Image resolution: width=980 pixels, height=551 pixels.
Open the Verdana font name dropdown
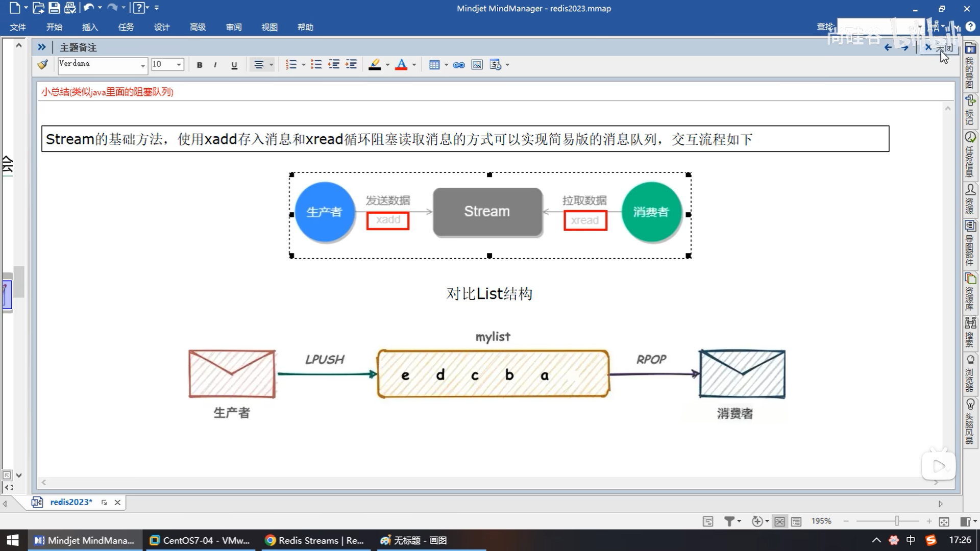[143, 65]
